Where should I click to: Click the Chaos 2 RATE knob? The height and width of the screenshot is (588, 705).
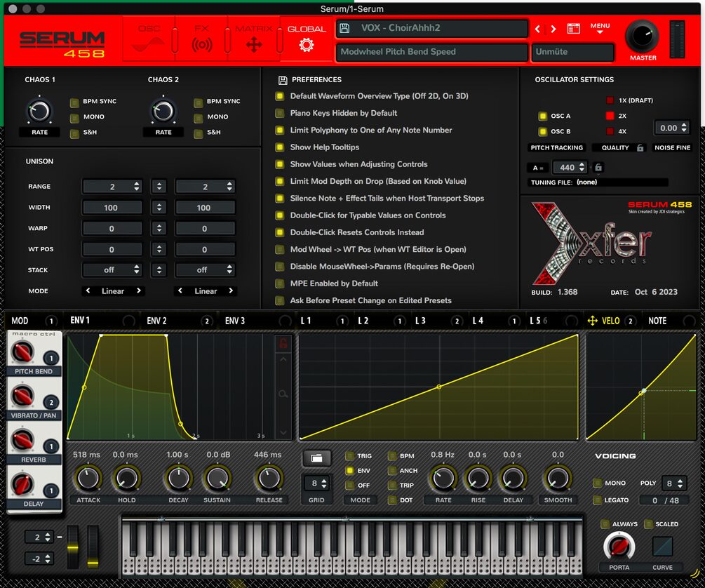click(163, 111)
